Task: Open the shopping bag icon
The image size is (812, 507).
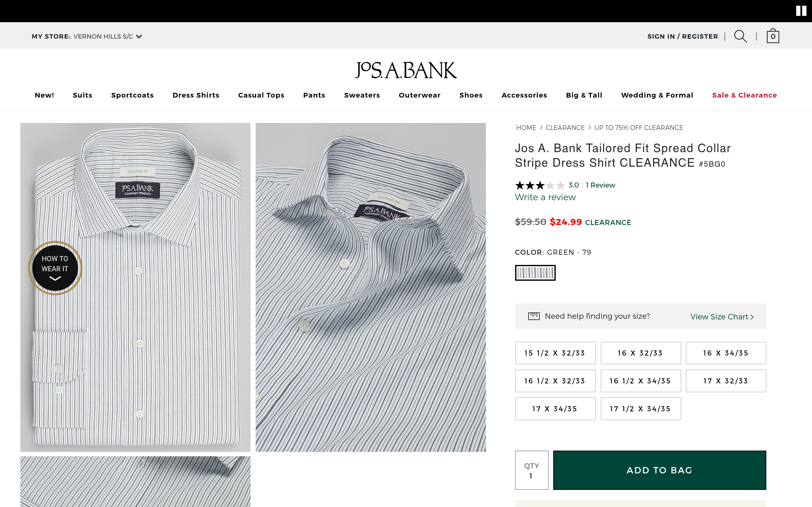Action: (773, 36)
